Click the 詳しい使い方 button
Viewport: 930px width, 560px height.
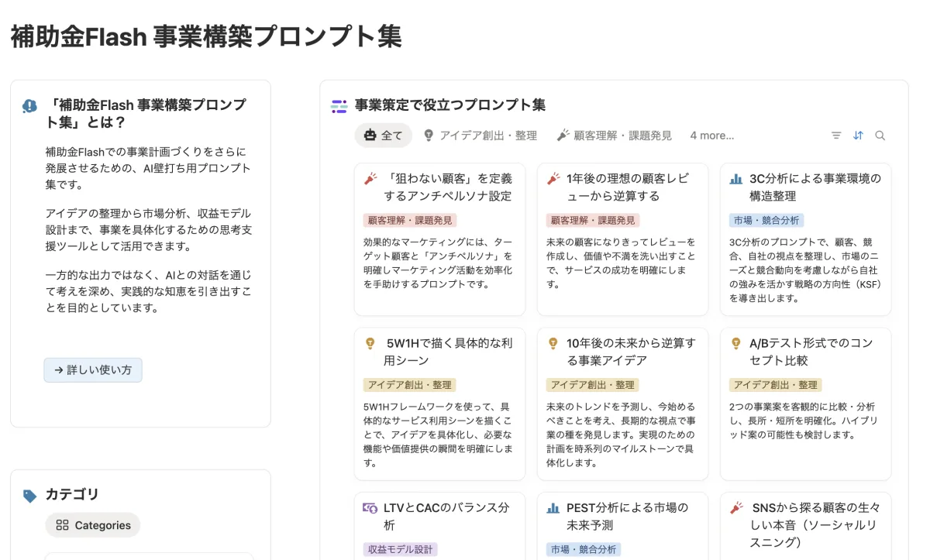tap(93, 370)
